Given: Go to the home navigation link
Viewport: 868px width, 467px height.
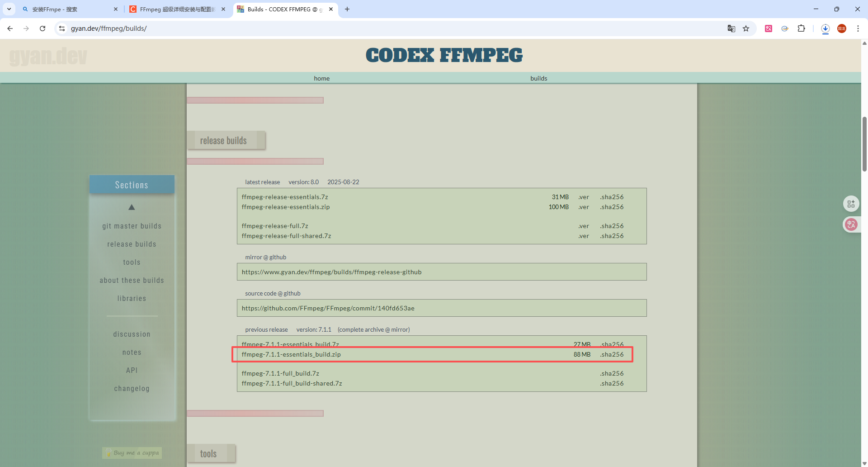Looking at the screenshot, I should pyautogui.click(x=322, y=78).
